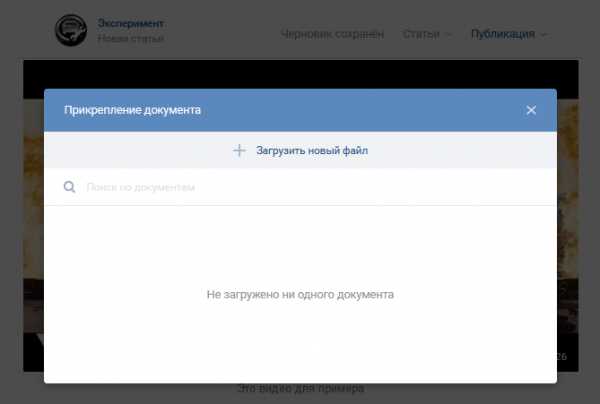
Task: Open the Статьи menu label
Action: click(421, 33)
